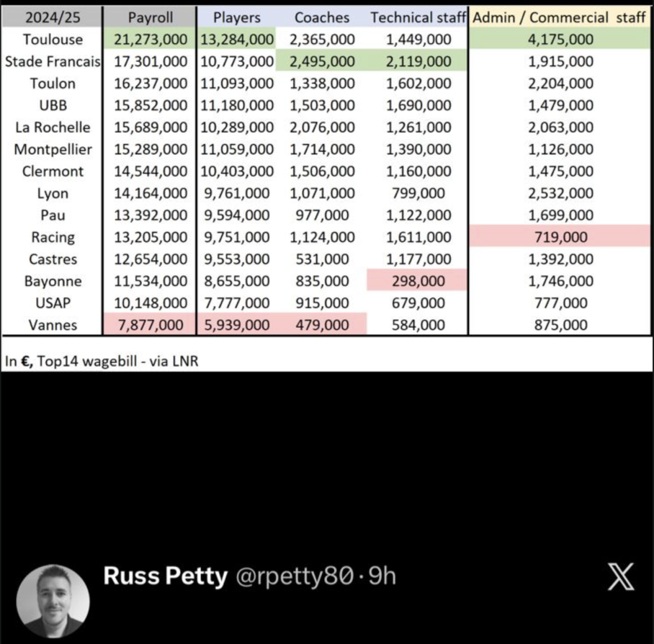
Task: Click the USAP row label
Action: [52, 303]
